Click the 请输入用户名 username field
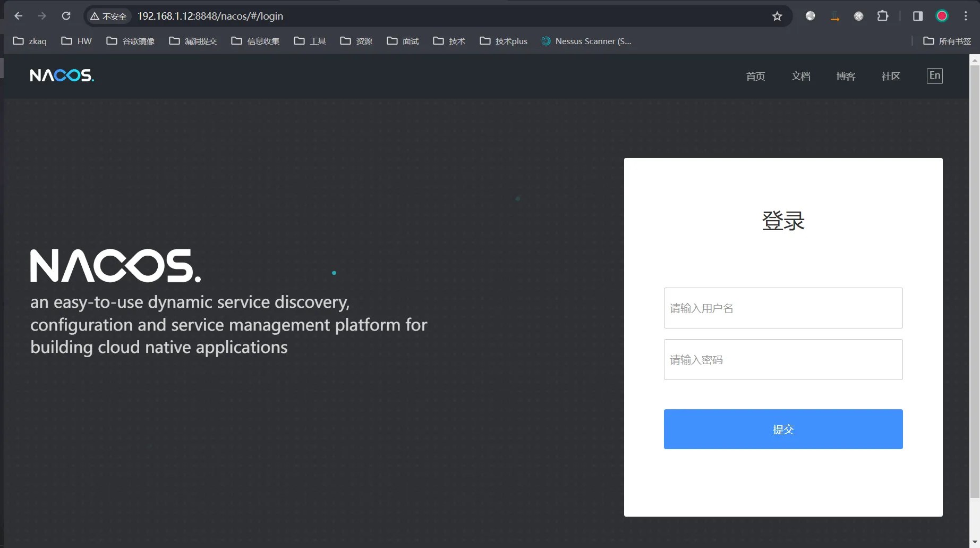The image size is (980, 548). point(782,308)
